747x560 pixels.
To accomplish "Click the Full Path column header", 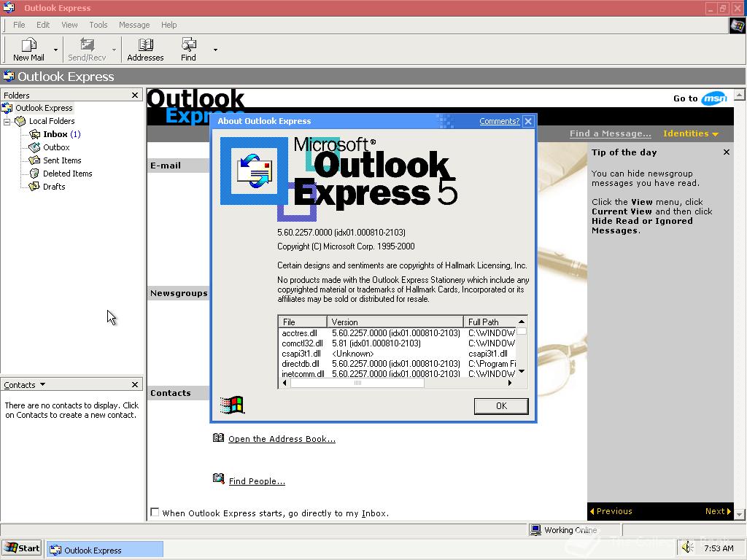I will (x=490, y=322).
